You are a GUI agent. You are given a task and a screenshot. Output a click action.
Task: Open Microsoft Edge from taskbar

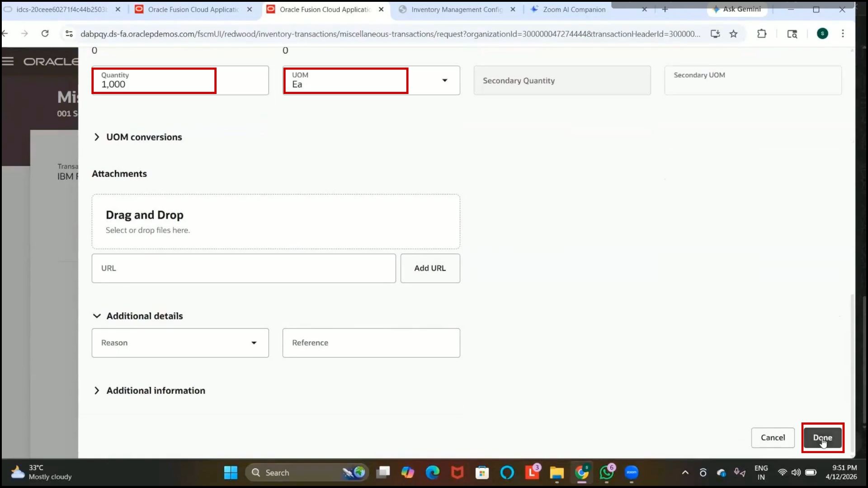433,473
